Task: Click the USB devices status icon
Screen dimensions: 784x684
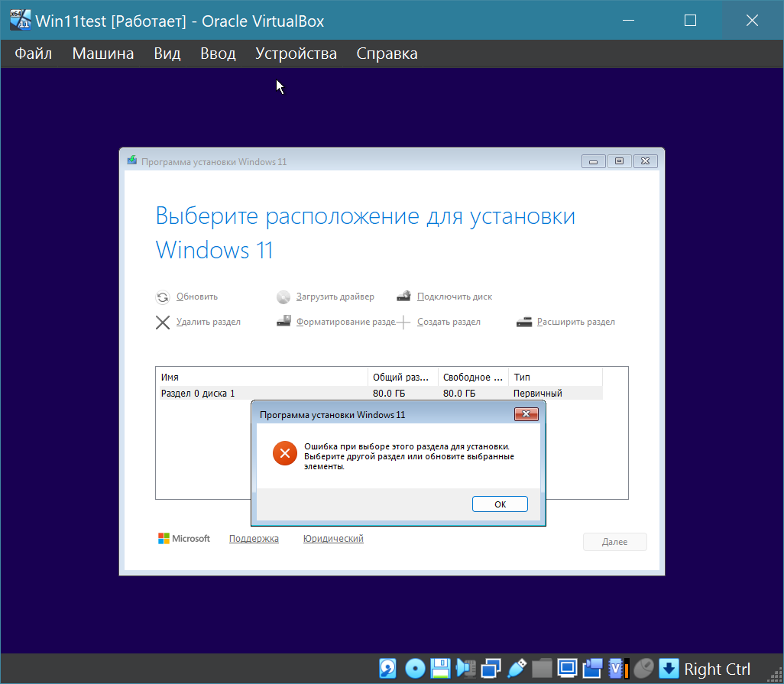Action: (517, 669)
